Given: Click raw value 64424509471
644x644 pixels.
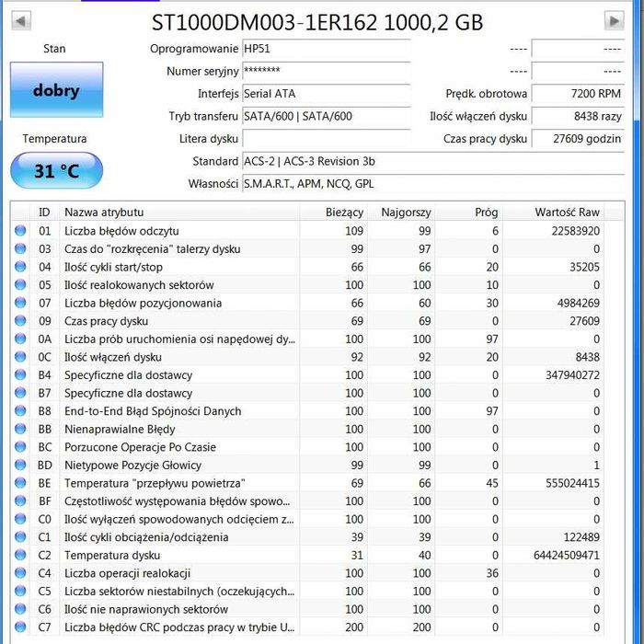Looking at the screenshot, I should 567,556.
